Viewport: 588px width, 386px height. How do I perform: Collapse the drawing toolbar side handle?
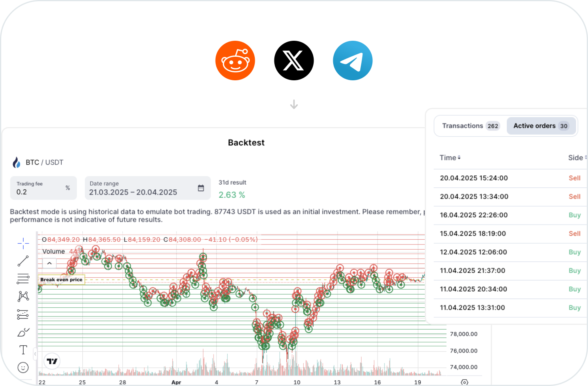(x=35, y=354)
